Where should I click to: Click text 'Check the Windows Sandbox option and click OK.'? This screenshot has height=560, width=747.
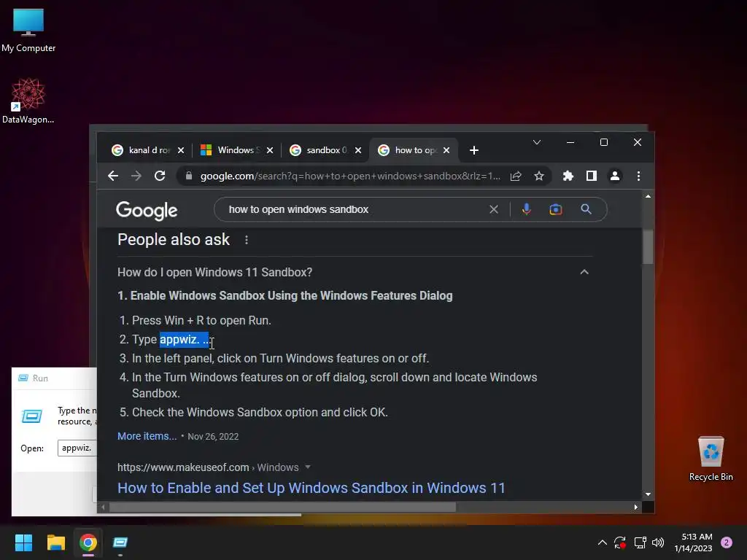[260, 413]
